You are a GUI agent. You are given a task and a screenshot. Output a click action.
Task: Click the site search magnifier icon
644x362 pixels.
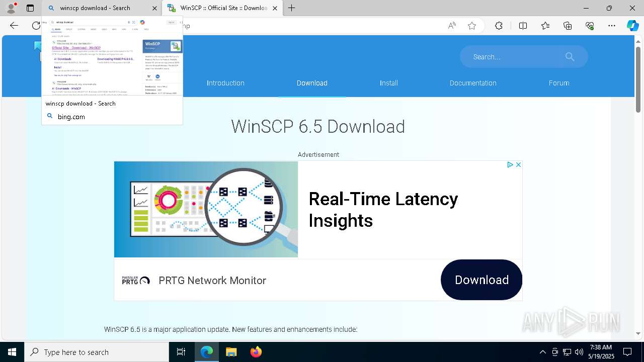click(570, 57)
